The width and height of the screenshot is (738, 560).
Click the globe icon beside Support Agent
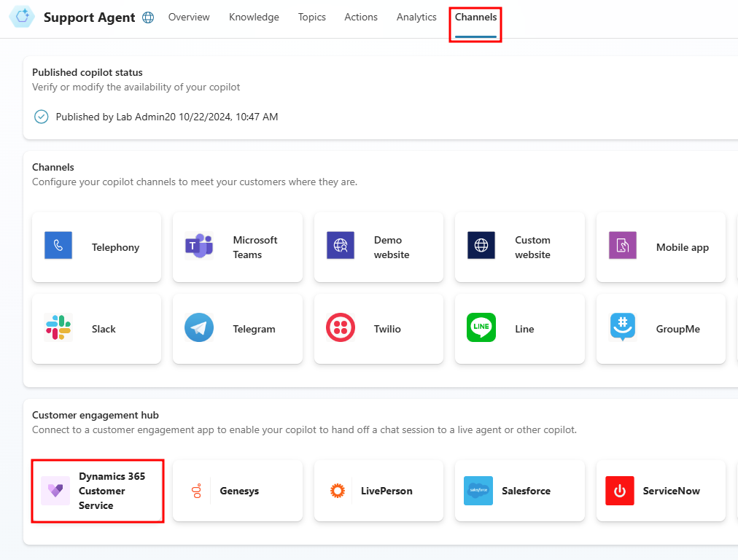click(x=148, y=17)
